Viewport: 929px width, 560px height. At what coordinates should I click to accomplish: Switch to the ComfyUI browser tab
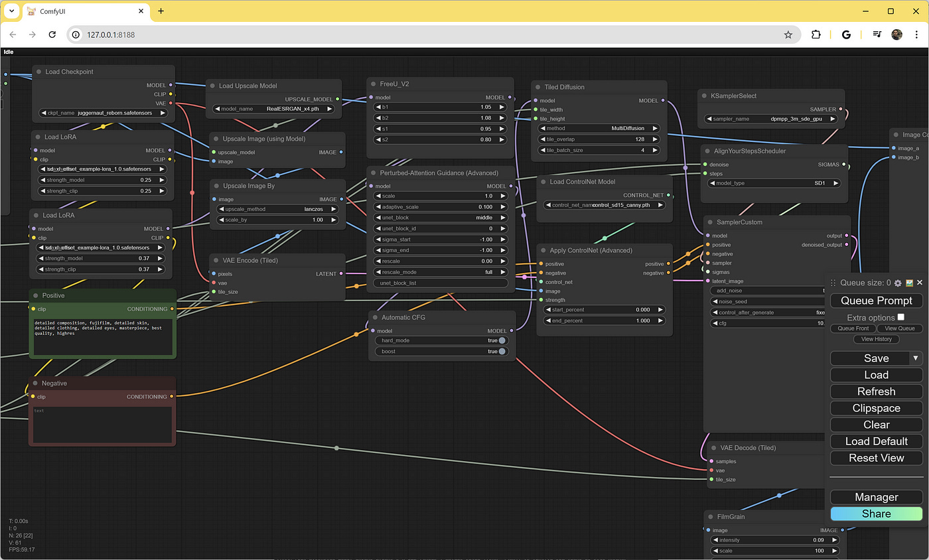86,11
